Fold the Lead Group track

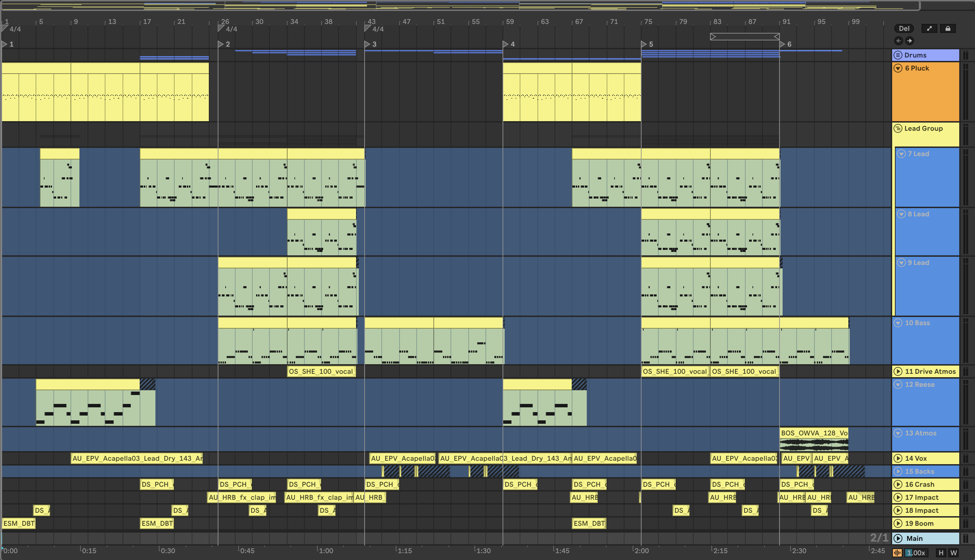(x=898, y=128)
